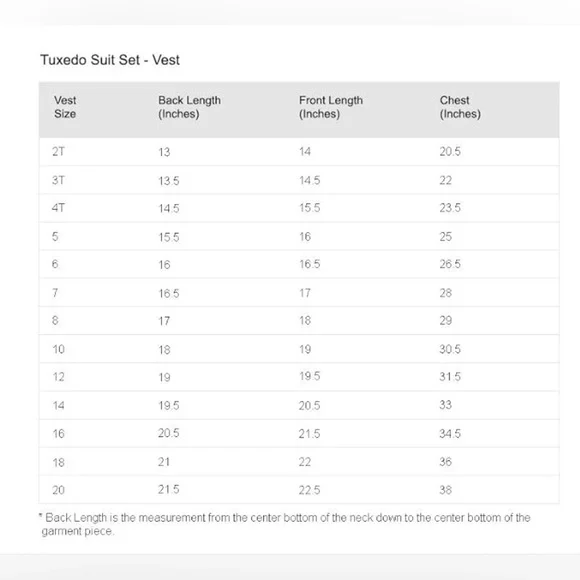Viewport: 580px width, 580px height.
Task: Click size 12 front length value 19.5
Action: point(310,376)
